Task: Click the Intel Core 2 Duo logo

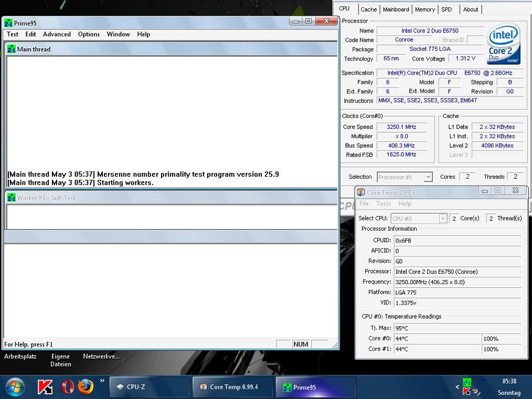Action: [x=504, y=44]
